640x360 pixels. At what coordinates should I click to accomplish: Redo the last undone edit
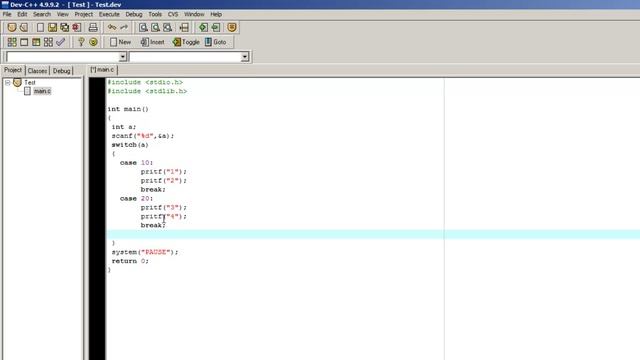click(124, 27)
